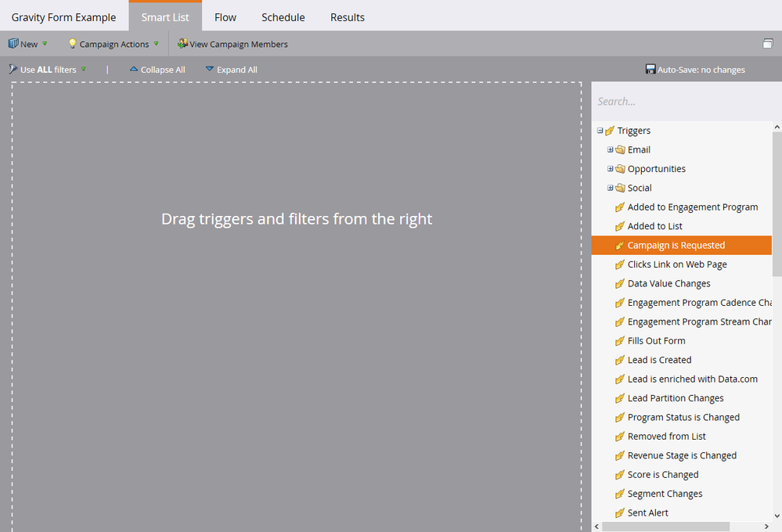Collapse the Triggers tree root node

point(600,131)
